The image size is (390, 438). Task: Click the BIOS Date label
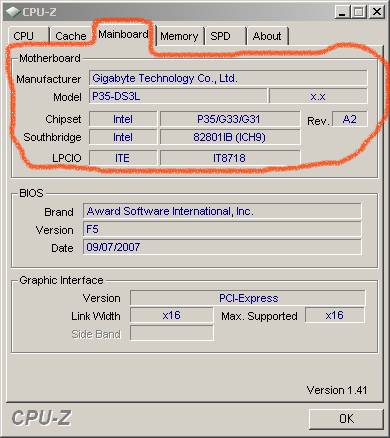point(62,248)
